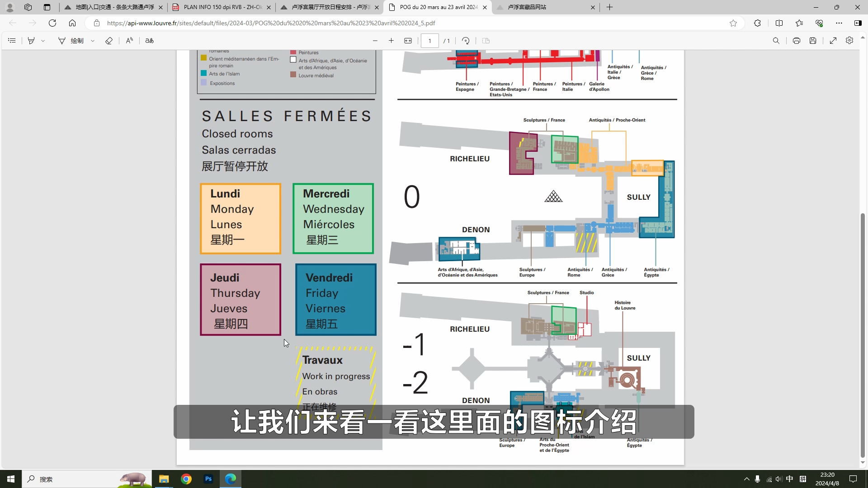
Task: Click the pyramid symbol on level 0 map
Action: [553, 196]
